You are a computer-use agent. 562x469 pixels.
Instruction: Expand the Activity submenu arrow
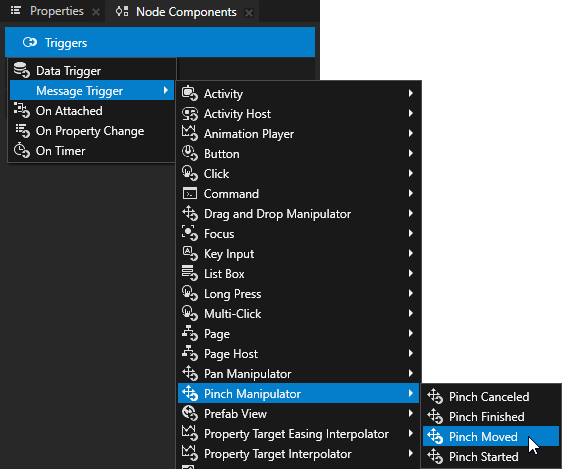411,93
